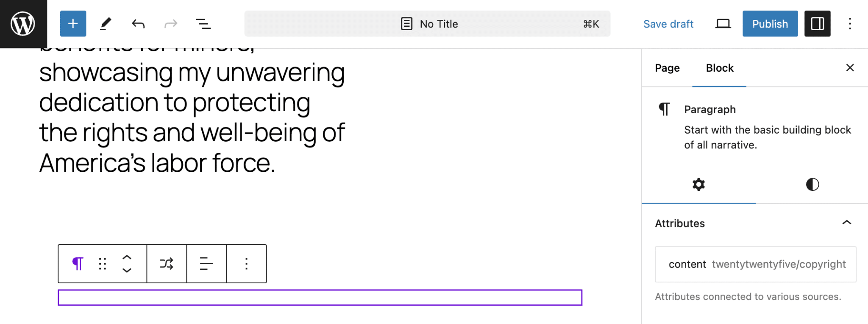Screen dimensions: 868x324
Task: Click the Publish button
Action: (770, 24)
